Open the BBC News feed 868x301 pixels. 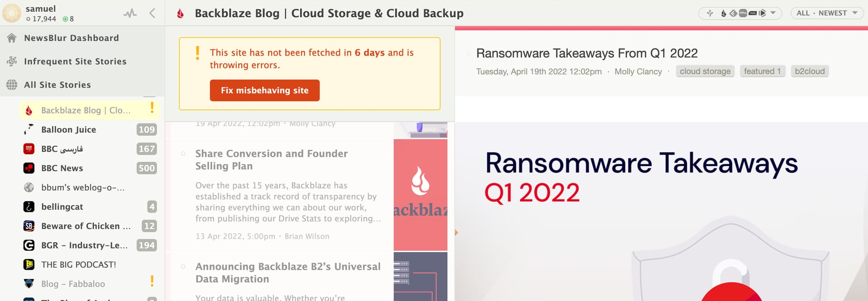tap(62, 168)
